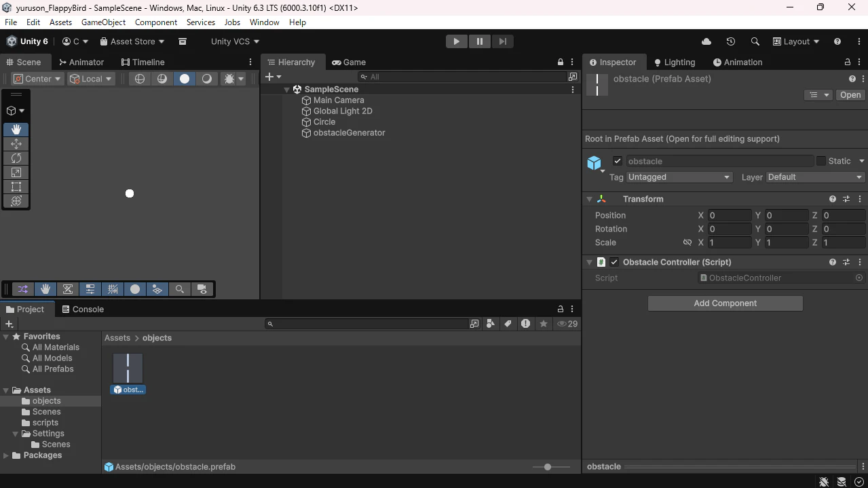The image size is (868, 488).
Task: Select Main Camera in the Hierarchy
Action: pos(339,100)
